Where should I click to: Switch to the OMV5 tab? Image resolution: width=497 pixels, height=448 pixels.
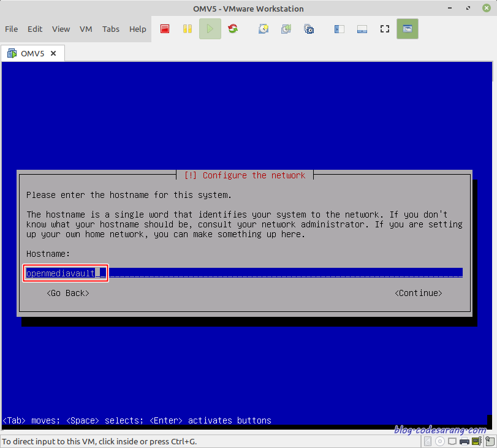pyautogui.click(x=32, y=53)
